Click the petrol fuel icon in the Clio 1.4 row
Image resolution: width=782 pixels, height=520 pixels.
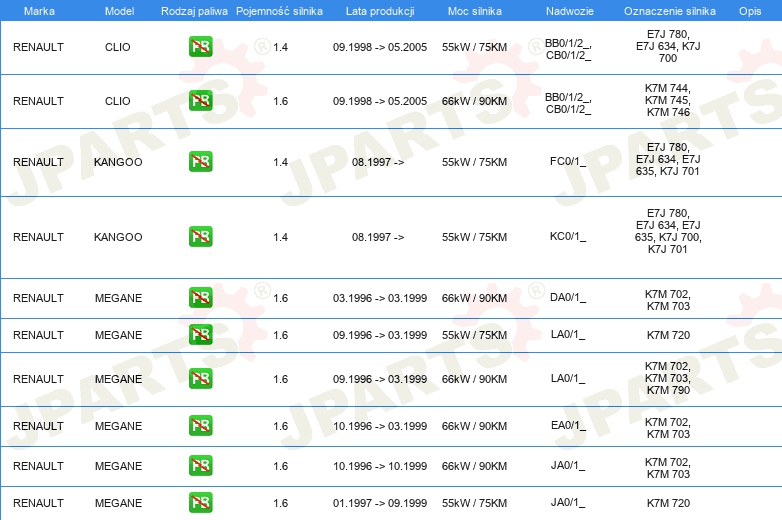(x=200, y=47)
